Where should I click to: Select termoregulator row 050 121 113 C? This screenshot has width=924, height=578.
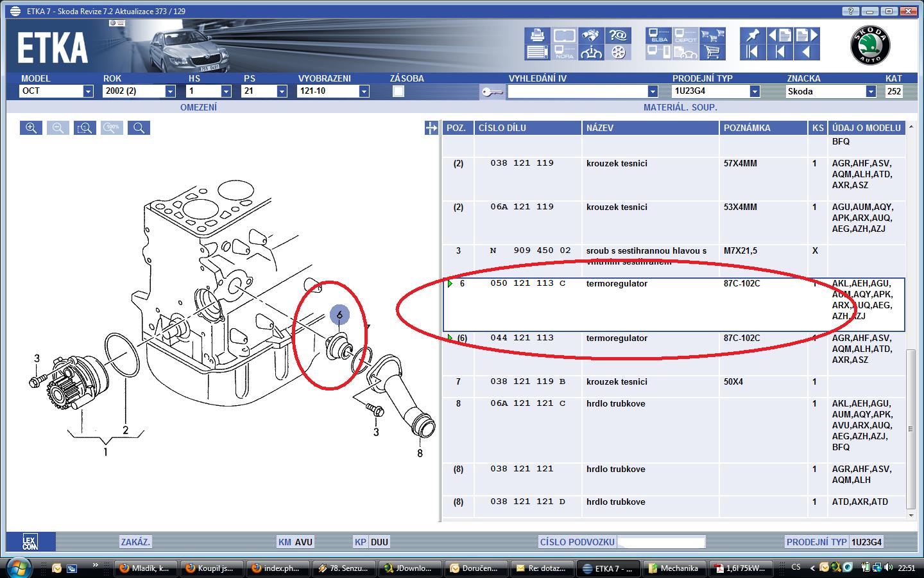[x=616, y=284]
